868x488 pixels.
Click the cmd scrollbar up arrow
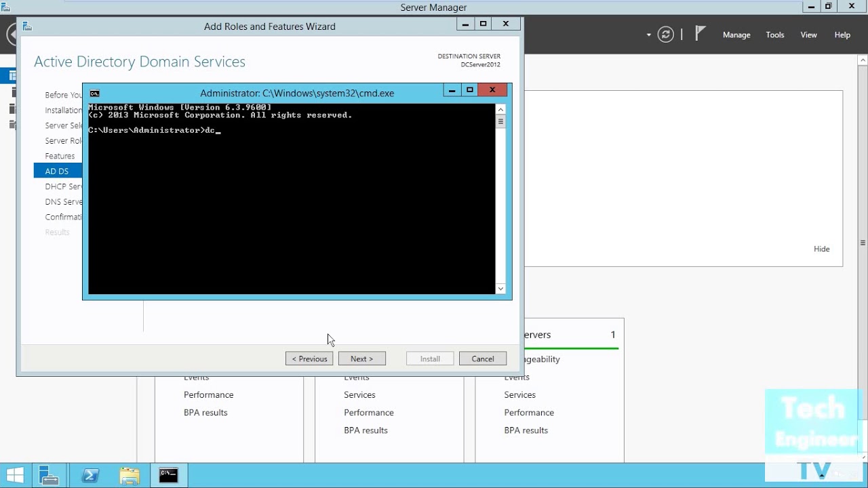pyautogui.click(x=500, y=109)
